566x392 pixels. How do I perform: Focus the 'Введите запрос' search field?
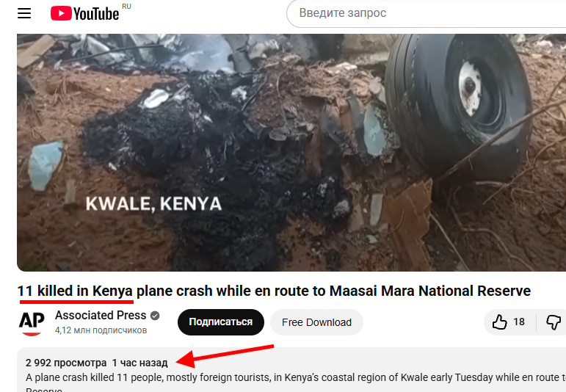pyautogui.click(x=427, y=13)
